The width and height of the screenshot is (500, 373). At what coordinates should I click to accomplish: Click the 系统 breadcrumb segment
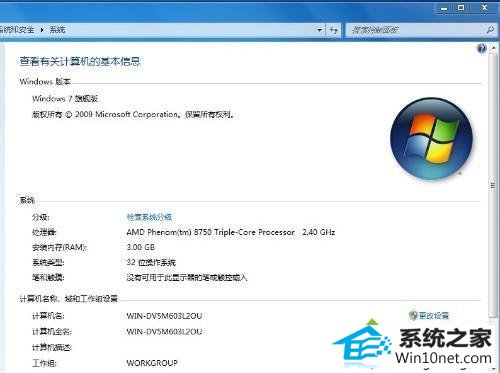(57, 30)
